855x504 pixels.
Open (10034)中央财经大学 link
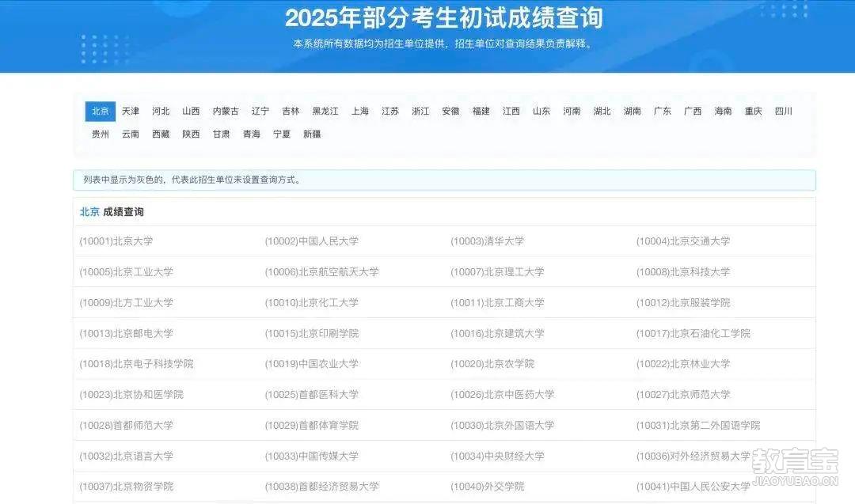point(497,456)
